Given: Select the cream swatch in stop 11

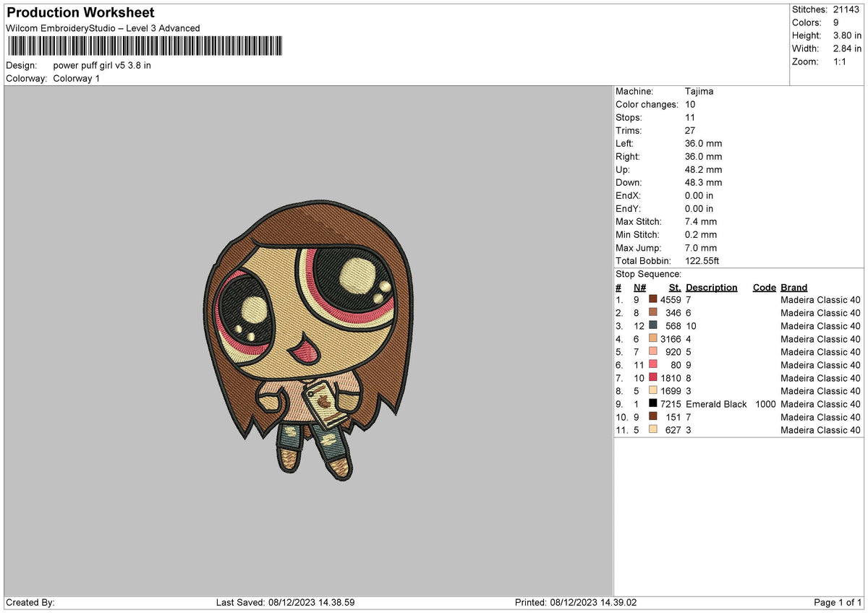Looking at the screenshot, I should 652,429.
